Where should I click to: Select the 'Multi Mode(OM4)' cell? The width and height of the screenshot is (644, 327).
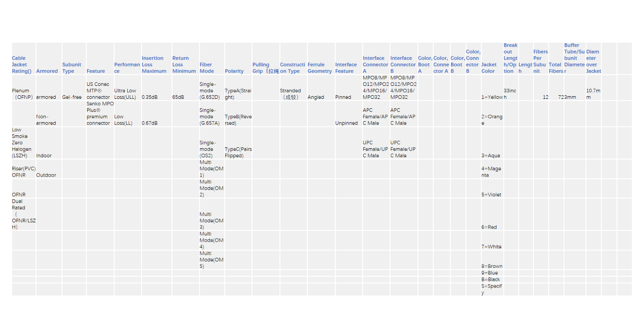(x=212, y=240)
